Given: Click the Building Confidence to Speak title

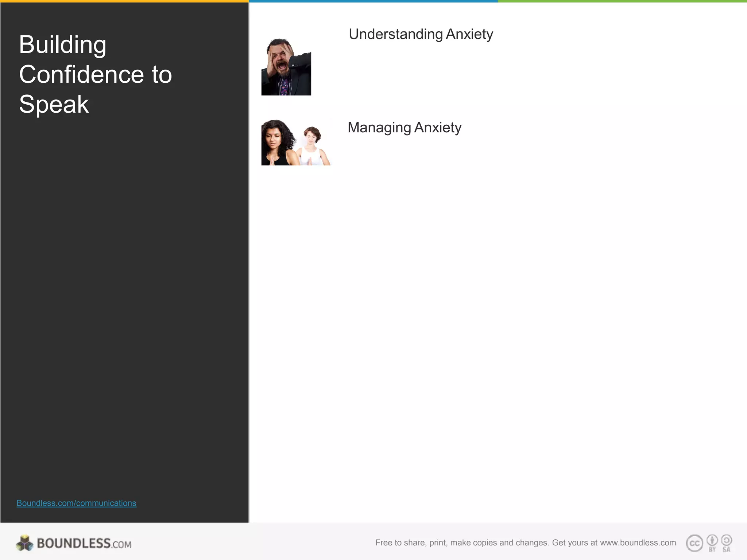Looking at the screenshot, I should pyautogui.click(x=96, y=74).
